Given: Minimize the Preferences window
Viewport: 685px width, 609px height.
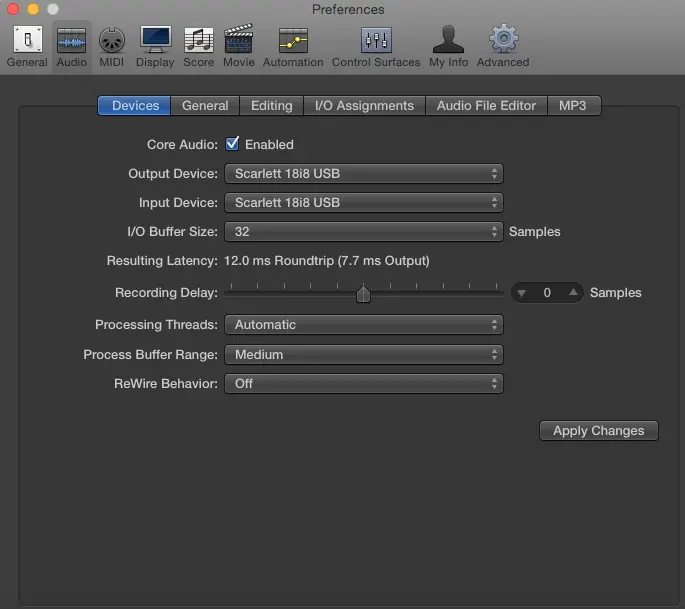Looking at the screenshot, I should (33, 9).
